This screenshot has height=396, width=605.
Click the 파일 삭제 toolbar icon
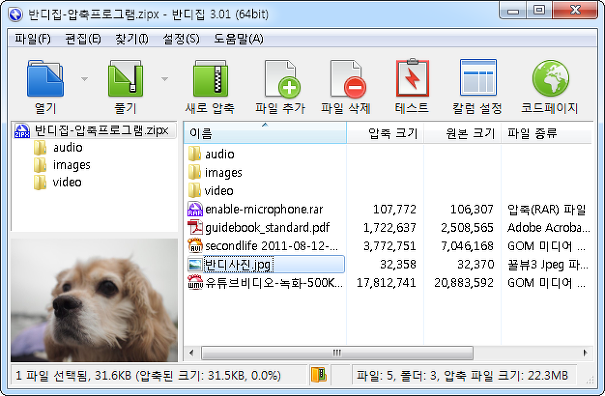click(x=347, y=79)
